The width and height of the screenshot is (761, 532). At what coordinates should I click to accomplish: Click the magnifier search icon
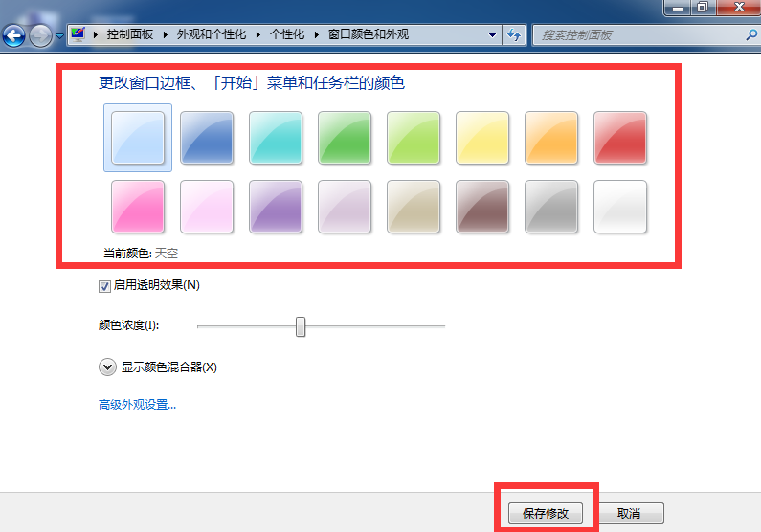pyautogui.click(x=751, y=34)
